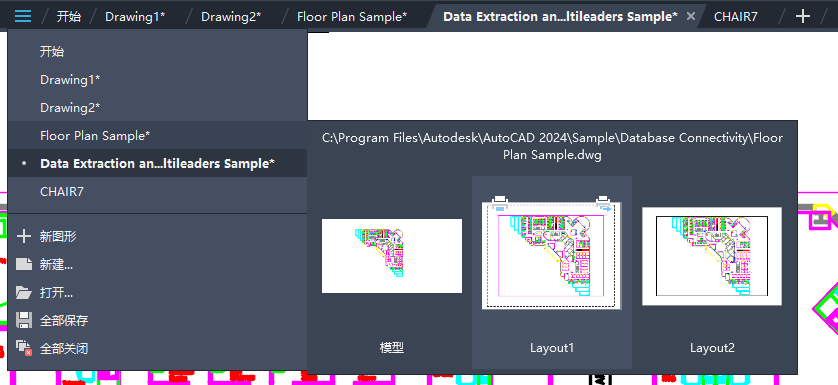Click the 新建... document icon

click(24, 264)
